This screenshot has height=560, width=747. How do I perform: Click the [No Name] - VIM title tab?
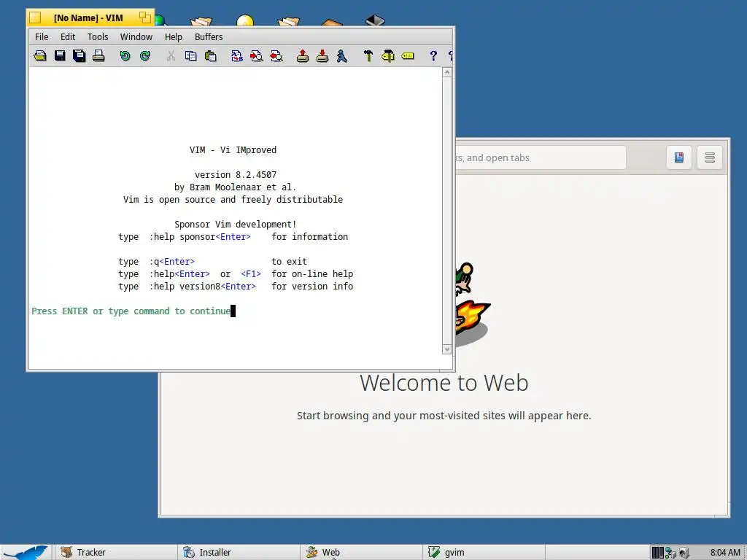tap(88, 18)
